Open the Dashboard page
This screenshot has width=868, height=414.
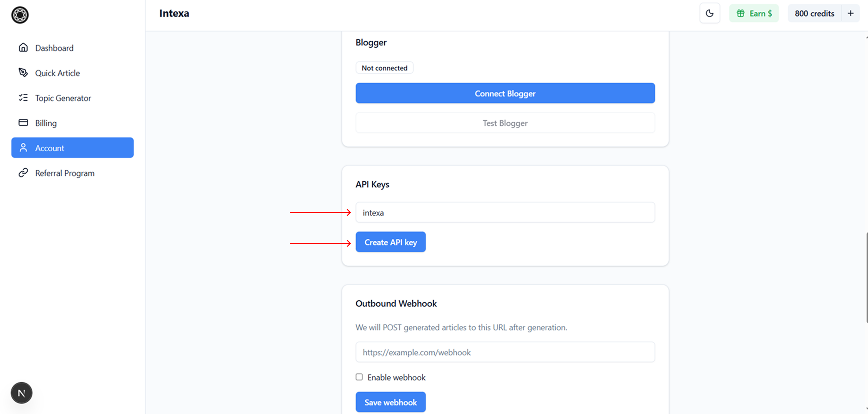(54, 48)
